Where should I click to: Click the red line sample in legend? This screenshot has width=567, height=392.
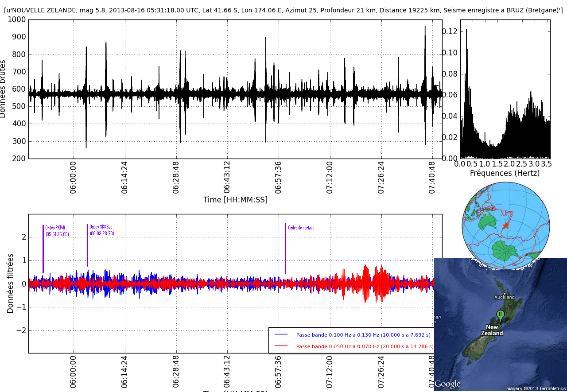(281, 346)
